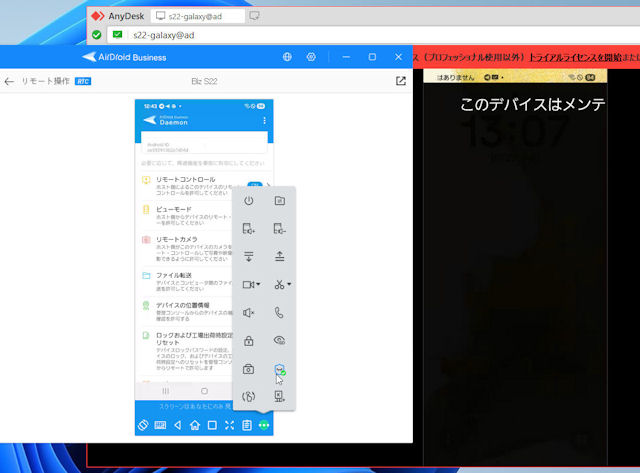Open the three-dot menu in Daemon header

coord(264,121)
